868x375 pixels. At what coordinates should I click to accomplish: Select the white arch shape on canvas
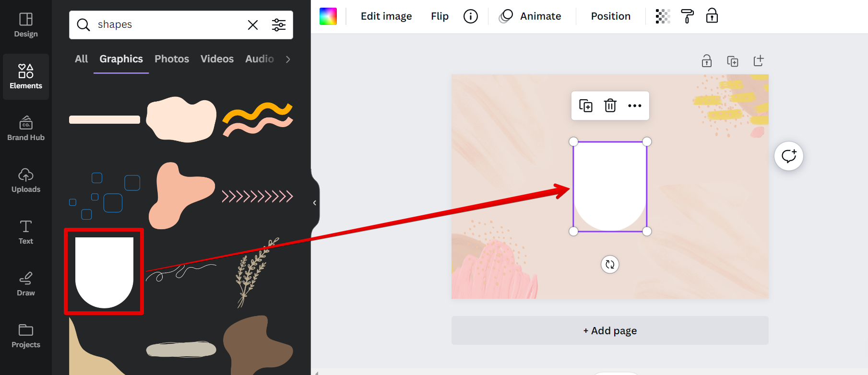[610, 187]
